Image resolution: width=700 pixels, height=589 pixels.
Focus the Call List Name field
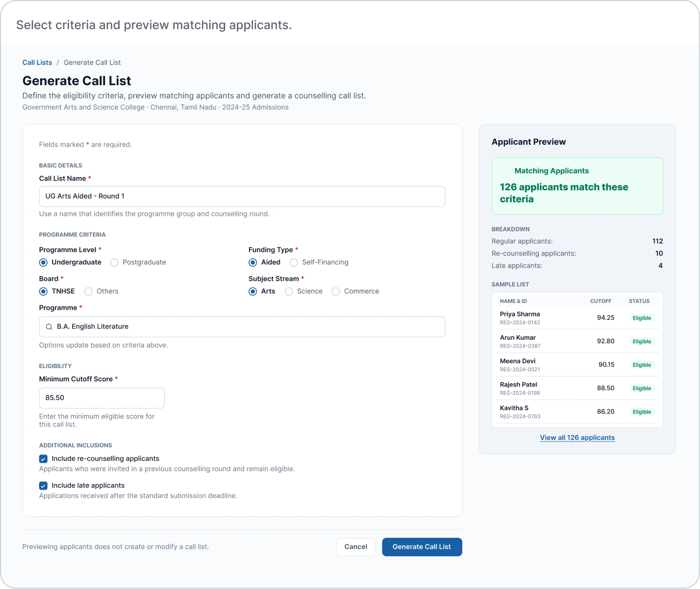click(x=242, y=197)
